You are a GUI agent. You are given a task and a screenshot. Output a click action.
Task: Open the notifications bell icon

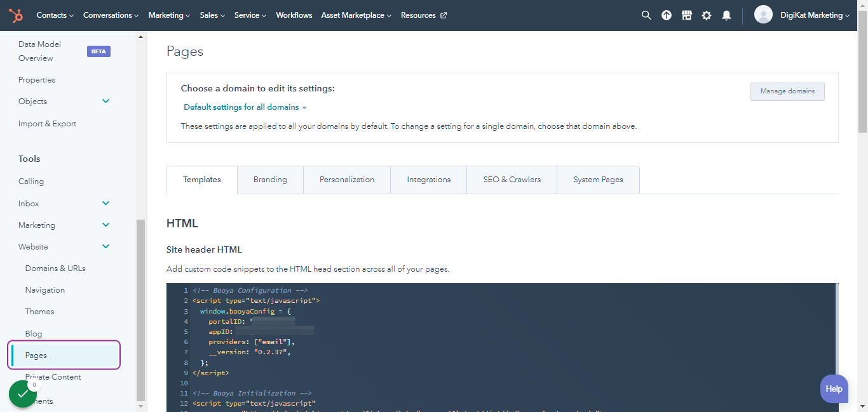726,15
